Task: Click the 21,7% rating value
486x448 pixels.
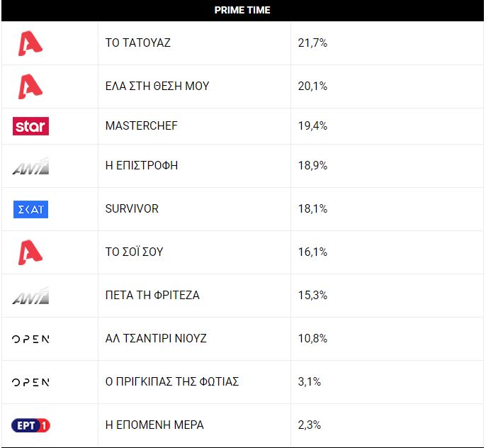Action: pos(312,43)
